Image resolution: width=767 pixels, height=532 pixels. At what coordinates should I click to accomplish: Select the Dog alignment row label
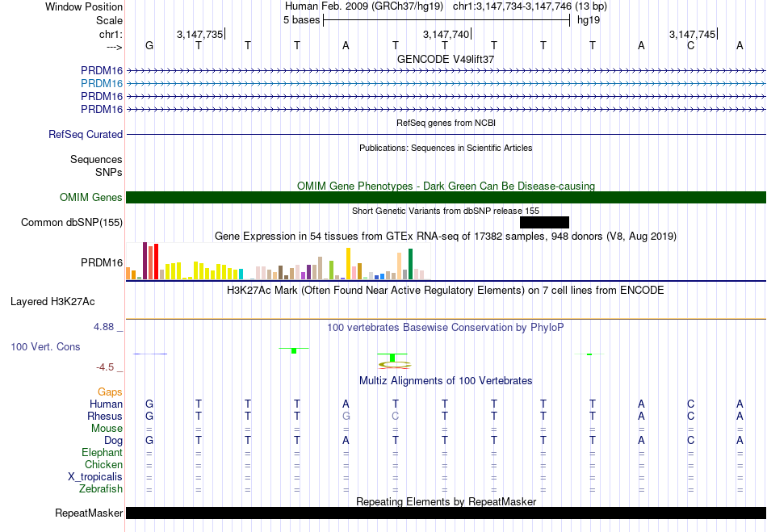click(113, 441)
